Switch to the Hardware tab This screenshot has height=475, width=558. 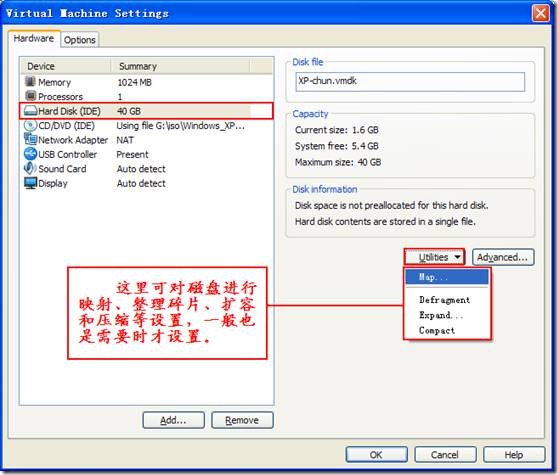34,38
